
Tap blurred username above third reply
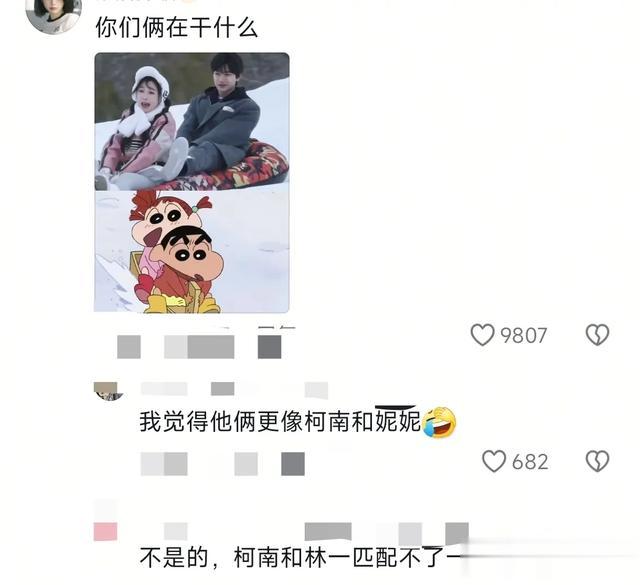coord(316,532)
